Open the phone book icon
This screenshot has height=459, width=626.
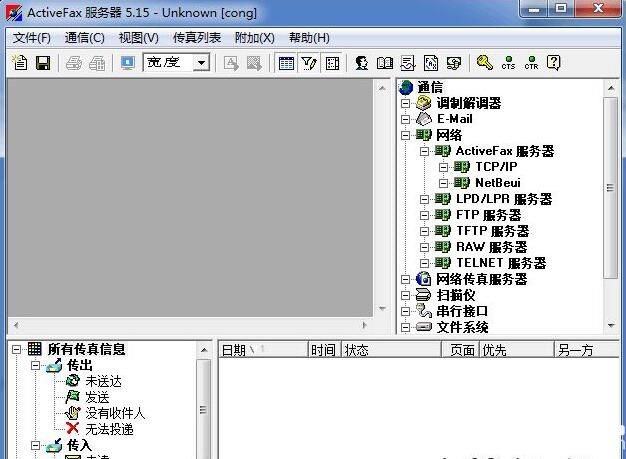[x=385, y=63]
